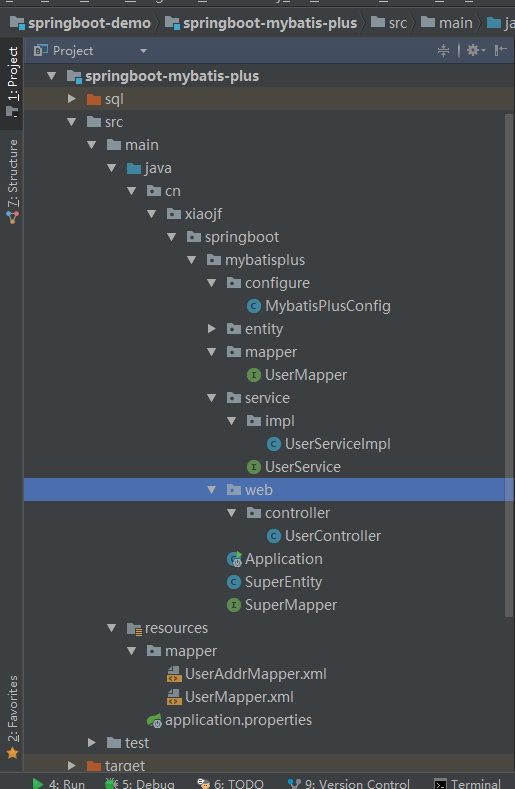The width and height of the screenshot is (515, 789).
Task: Click the resources folder icon
Action: click(134, 628)
